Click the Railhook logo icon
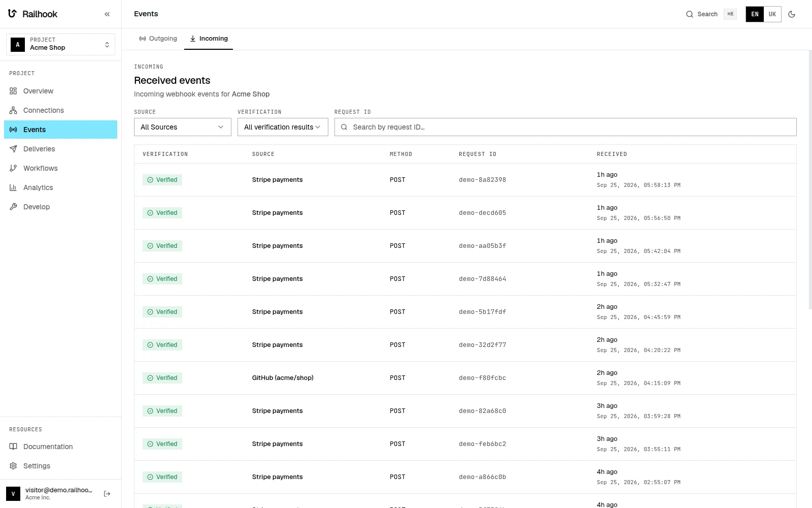This screenshot has height=508, width=812. coord(13,14)
